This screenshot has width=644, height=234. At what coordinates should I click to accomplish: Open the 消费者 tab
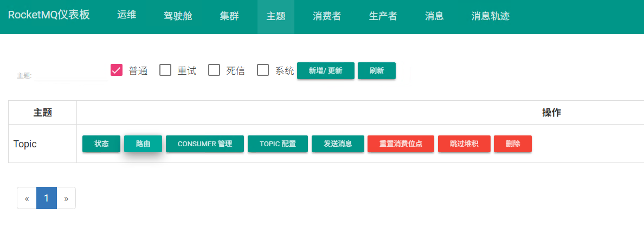[326, 16]
